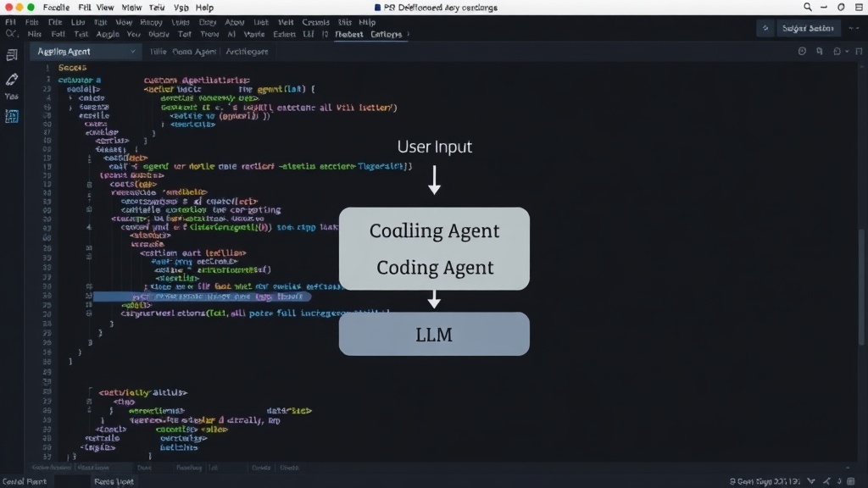Click the search icon at the left of the second toolbar row
This screenshot has height=488, width=868.
click(10, 34)
